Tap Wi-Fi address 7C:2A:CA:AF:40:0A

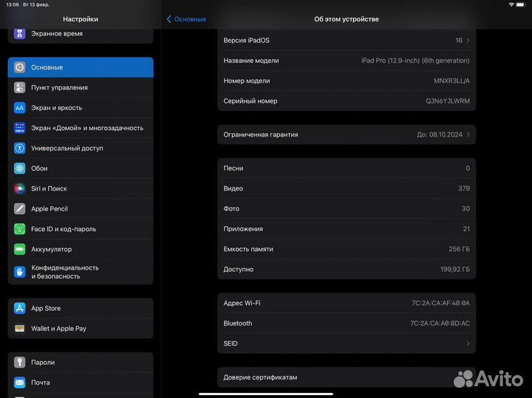click(x=440, y=303)
